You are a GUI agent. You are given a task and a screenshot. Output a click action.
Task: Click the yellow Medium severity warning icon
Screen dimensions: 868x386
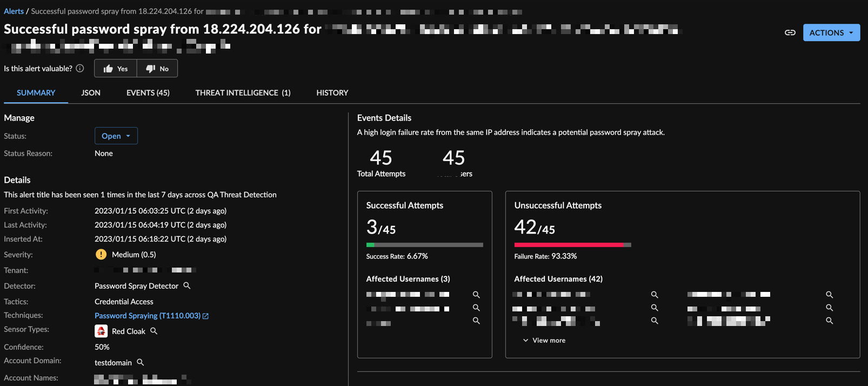pyautogui.click(x=101, y=254)
